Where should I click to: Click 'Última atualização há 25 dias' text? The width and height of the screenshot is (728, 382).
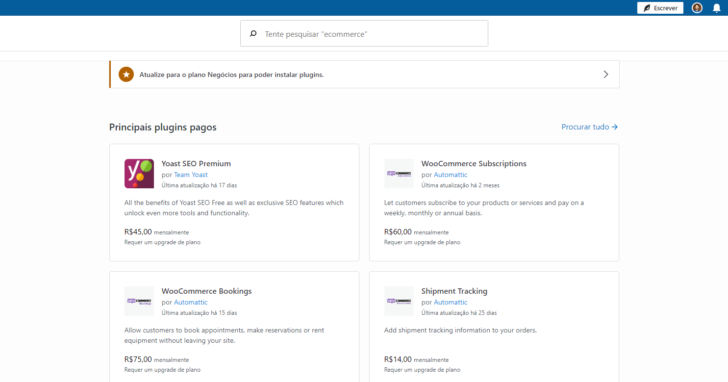click(x=459, y=313)
